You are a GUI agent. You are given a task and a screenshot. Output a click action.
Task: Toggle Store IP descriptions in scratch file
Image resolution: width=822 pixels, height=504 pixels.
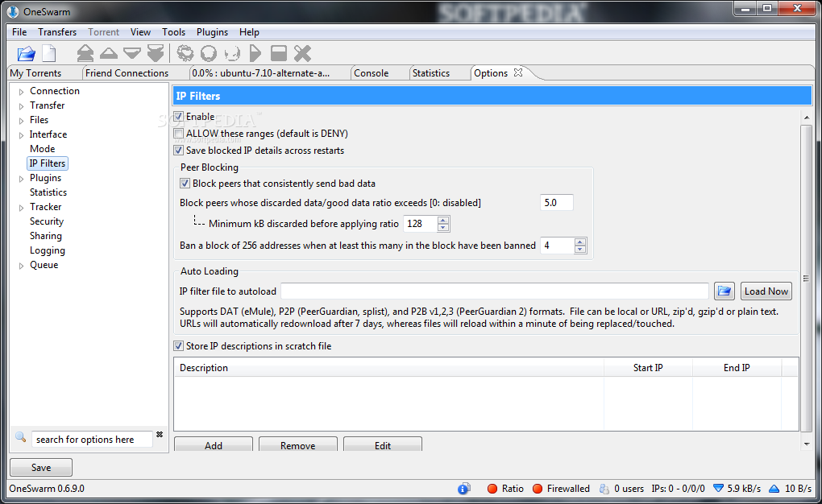tap(179, 345)
